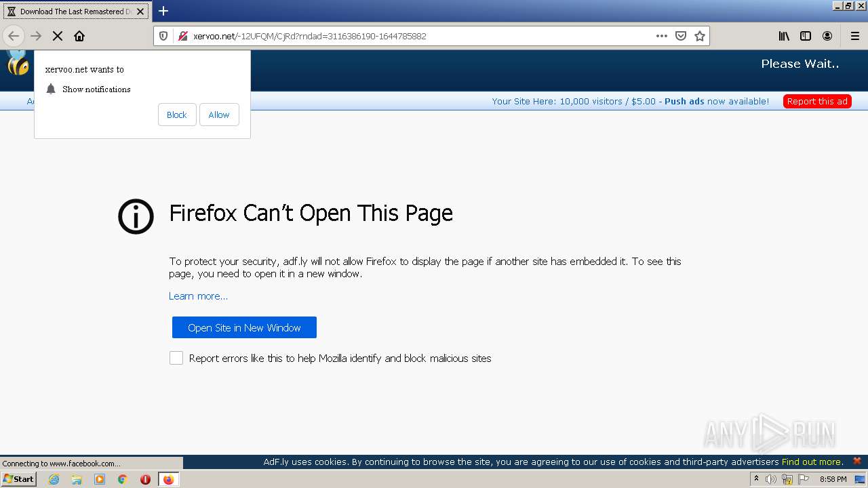Screen dimensions: 868x488
Task: Click the Please Wait.. countdown text
Action: pyautogui.click(x=800, y=64)
